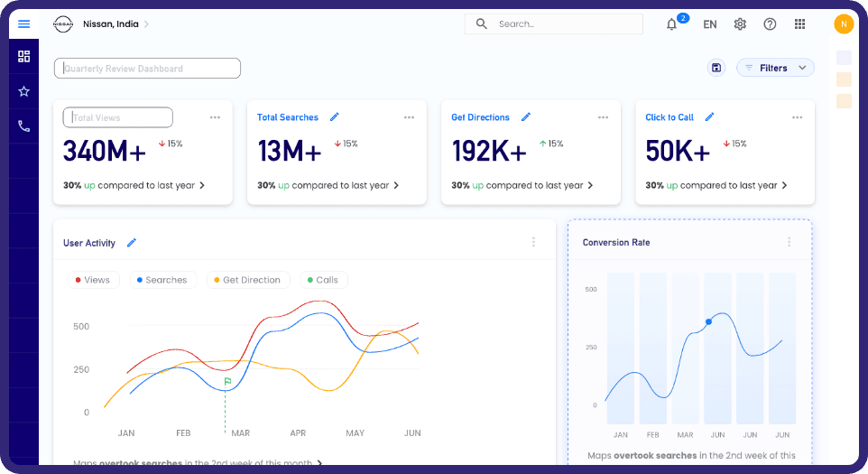Click the Quarterly Review Dashboard title field
The height and width of the screenshot is (474, 868).
147,68
